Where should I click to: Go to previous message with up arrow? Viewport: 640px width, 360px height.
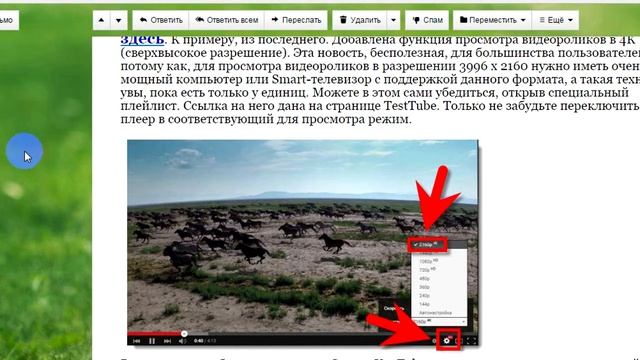[x=101, y=20]
